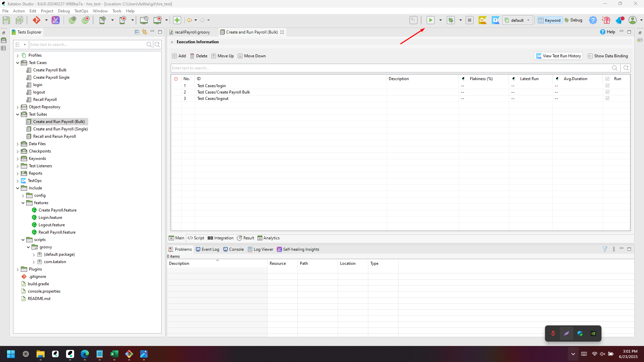Click the user account avatar icon
The image size is (644, 362).
pyautogui.click(x=633, y=20)
